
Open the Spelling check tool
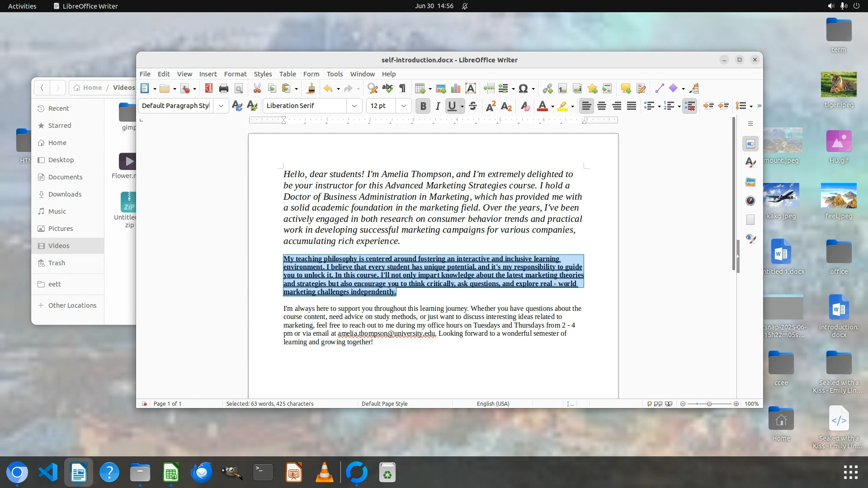[387, 89]
